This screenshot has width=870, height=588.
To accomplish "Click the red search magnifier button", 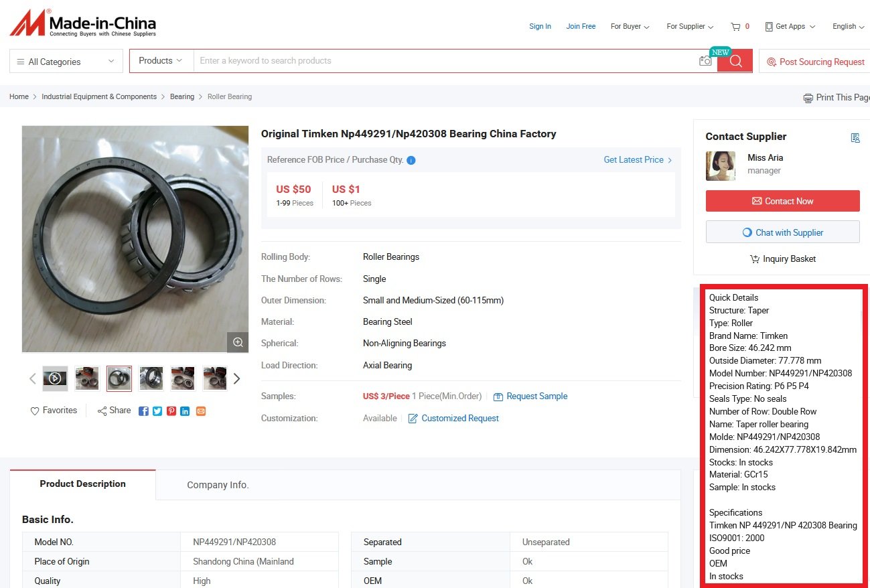I will coord(735,61).
